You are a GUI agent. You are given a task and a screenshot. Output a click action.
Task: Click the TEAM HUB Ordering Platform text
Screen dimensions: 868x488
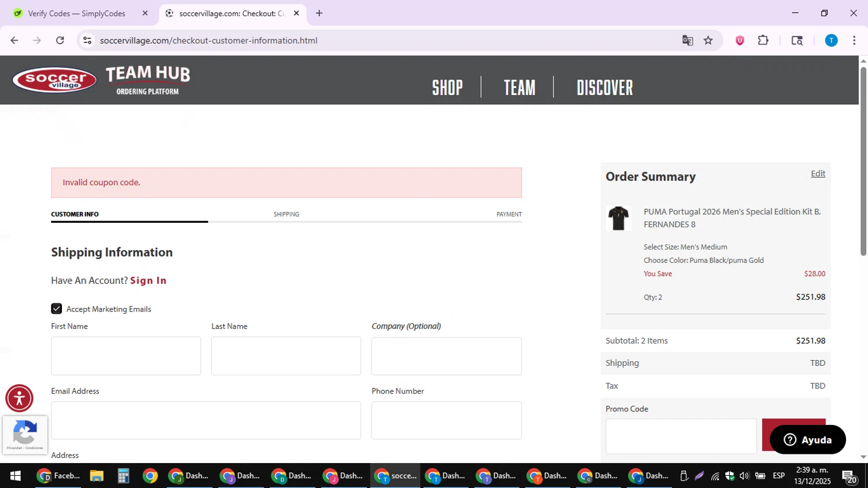148,80
